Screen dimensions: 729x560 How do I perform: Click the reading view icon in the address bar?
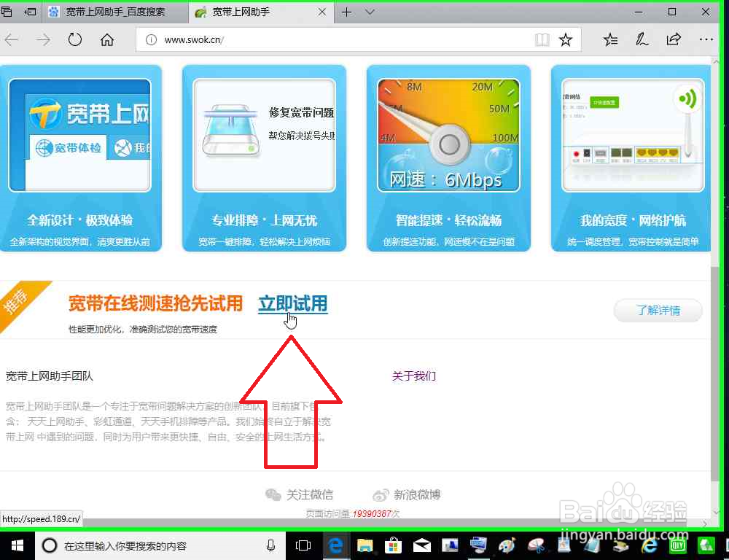point(542,39)
